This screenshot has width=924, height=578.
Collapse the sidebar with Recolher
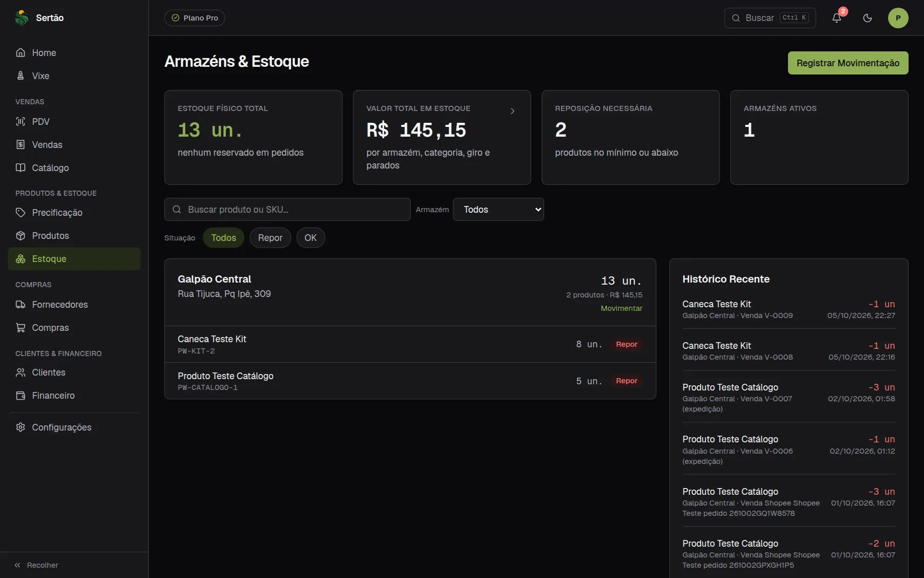point(36,565)
